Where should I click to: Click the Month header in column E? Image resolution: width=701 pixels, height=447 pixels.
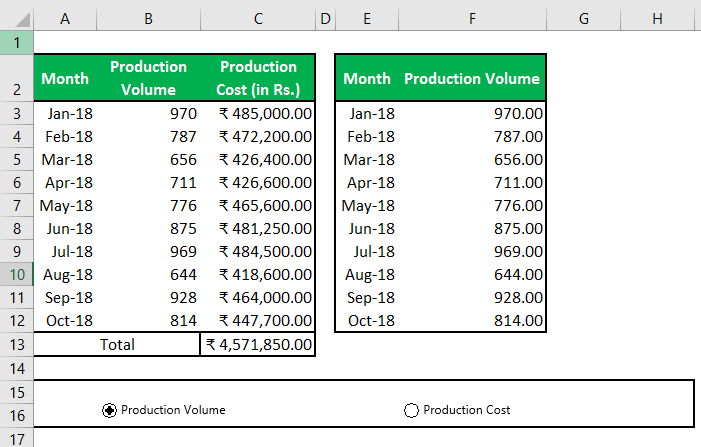[x=367, y=78]
